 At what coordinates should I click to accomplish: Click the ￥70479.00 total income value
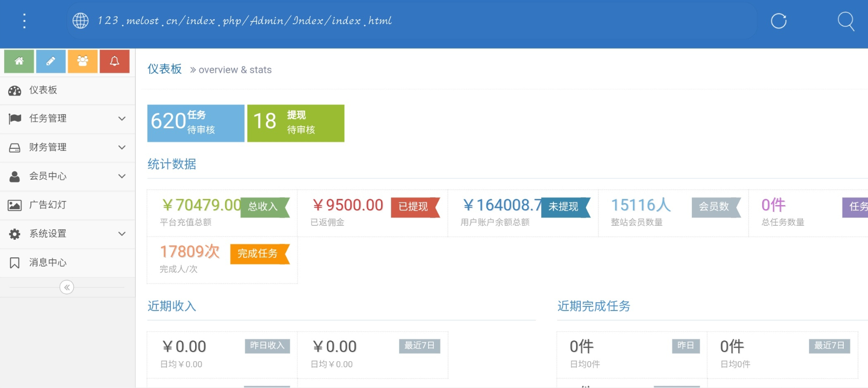pyautogui.click(x=201, y=205)
